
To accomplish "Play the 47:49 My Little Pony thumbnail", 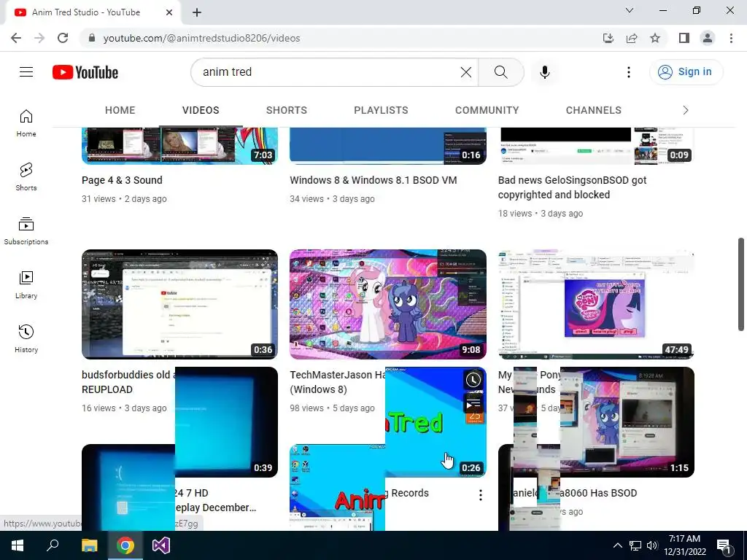I will (x=596, y=304).
